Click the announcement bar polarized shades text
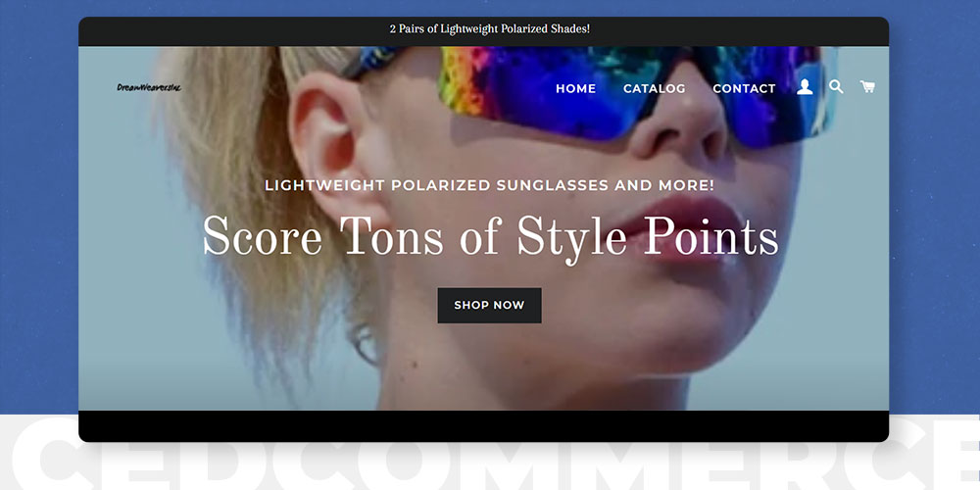 tap(490, 28)
